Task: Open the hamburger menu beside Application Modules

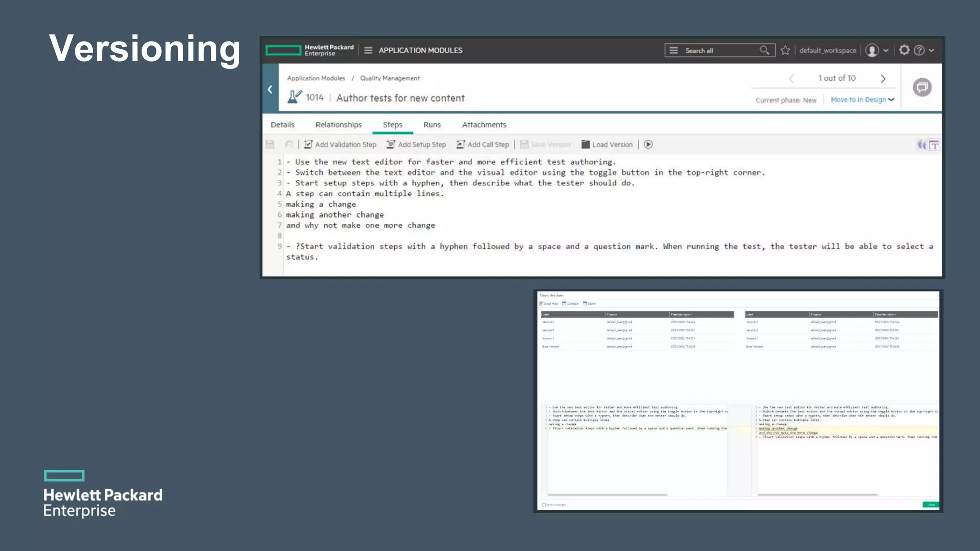Action: (368, 50)
